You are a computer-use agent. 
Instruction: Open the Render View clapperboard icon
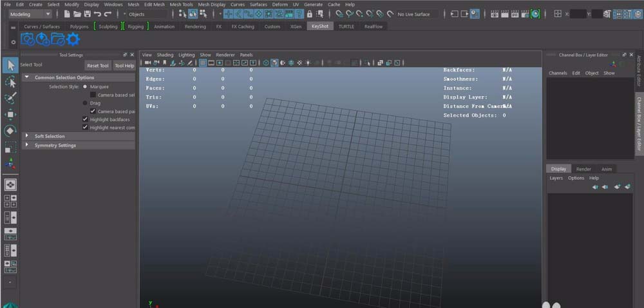coord(495,14)
